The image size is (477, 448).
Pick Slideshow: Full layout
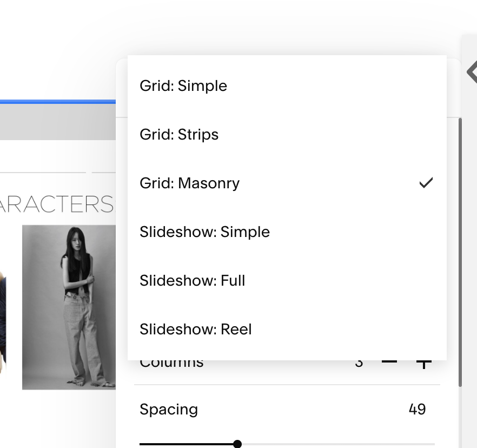coord(287,281)
